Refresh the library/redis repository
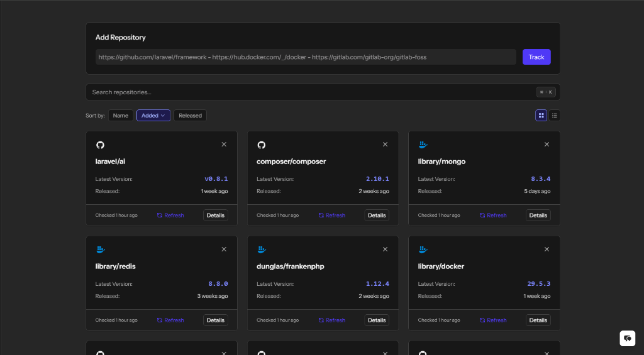 (x=170, y=320)
